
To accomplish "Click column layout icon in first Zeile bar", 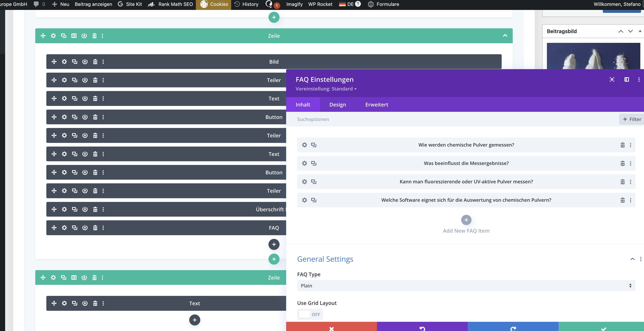I will 74,36.
